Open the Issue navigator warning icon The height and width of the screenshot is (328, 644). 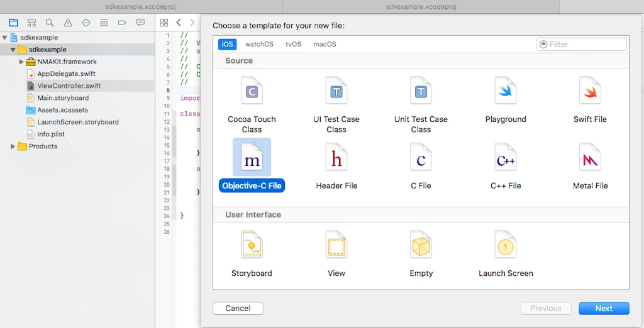[x=68, y=23]
